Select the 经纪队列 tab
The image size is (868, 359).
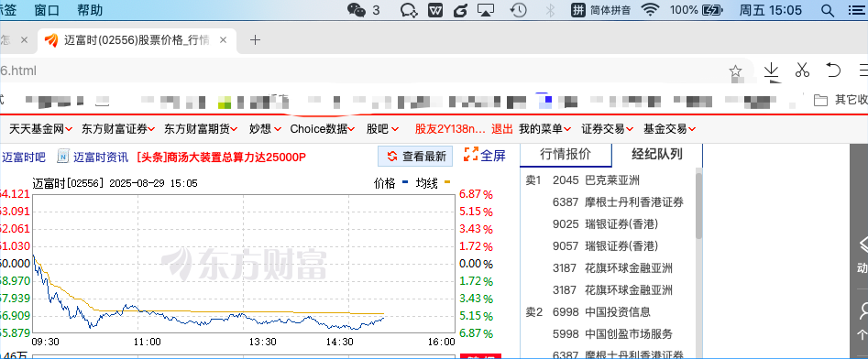pyautogui.click(x=657, y=155)
